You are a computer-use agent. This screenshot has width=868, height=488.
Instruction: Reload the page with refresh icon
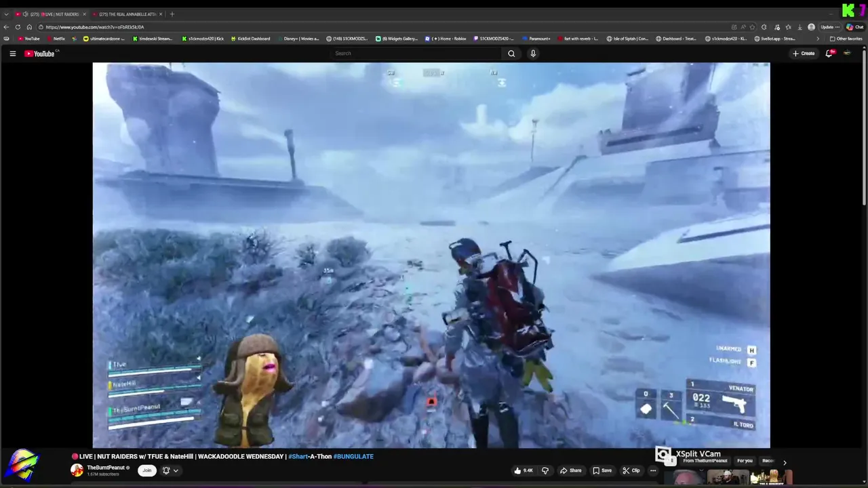pos(18,27)
